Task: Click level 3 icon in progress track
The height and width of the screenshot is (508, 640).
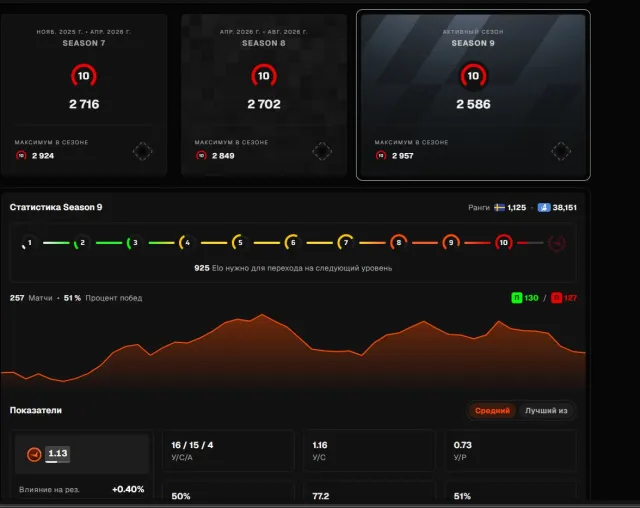Action: pyautogui.click(x=135, y=243)
